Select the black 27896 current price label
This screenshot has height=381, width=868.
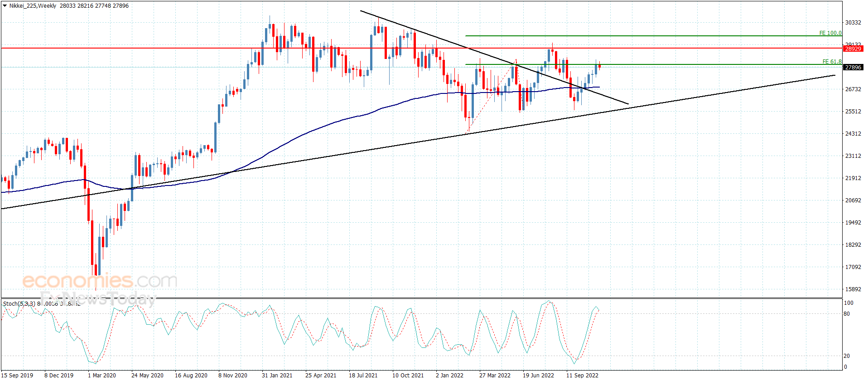[x=853, y=68]
